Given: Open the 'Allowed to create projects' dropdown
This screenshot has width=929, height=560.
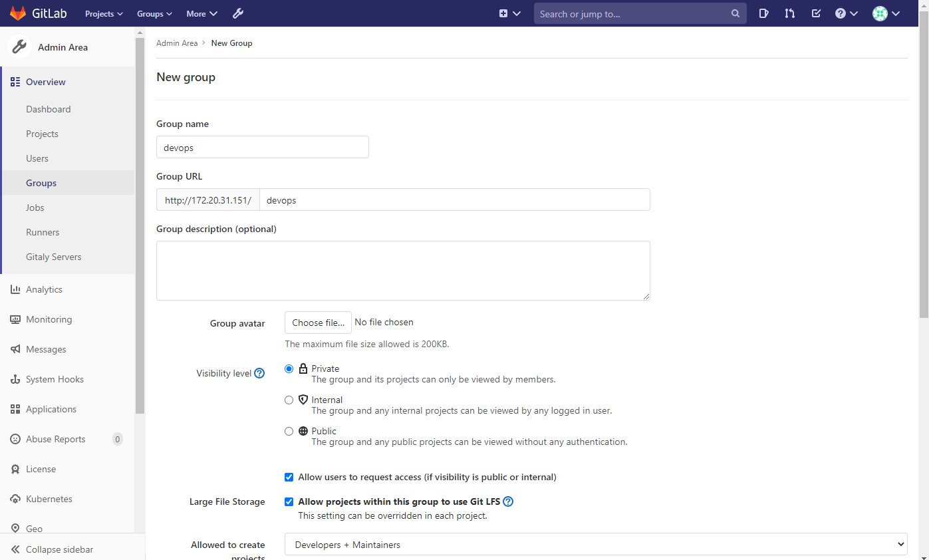Looking at the screenshot, I should [595, 544].
